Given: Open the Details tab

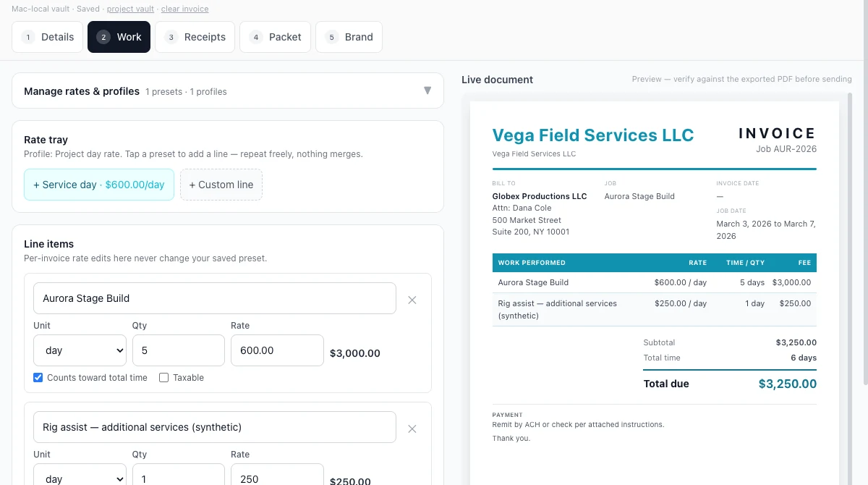Looking at the screenshot, I should [48, 37].
